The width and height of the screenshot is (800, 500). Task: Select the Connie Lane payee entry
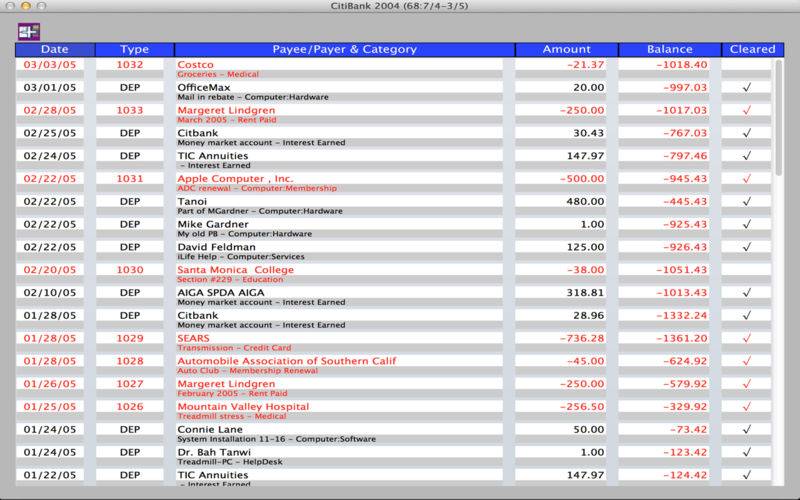[210, 430]
